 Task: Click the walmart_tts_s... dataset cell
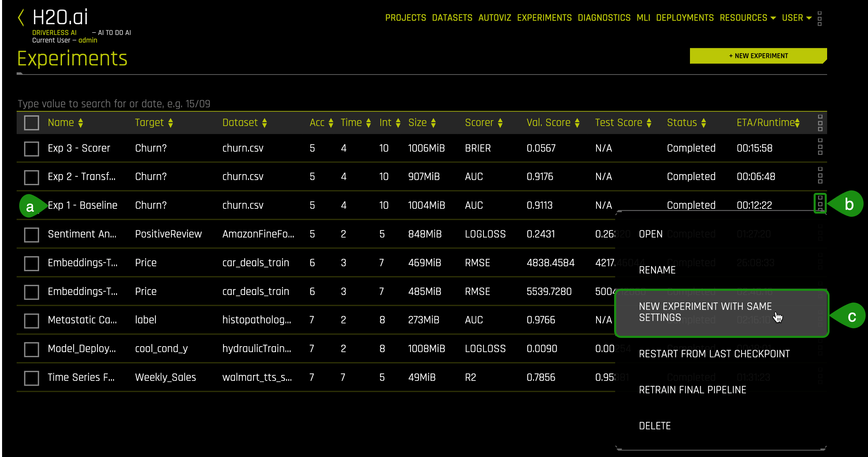tap(257, 377)
